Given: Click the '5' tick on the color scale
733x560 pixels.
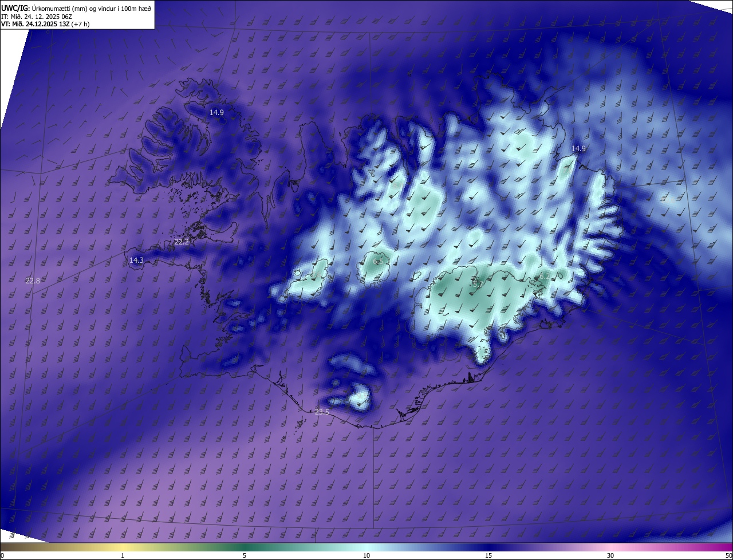Looking at the screenshot, I should pyautogui.click(x=245, y=555).
